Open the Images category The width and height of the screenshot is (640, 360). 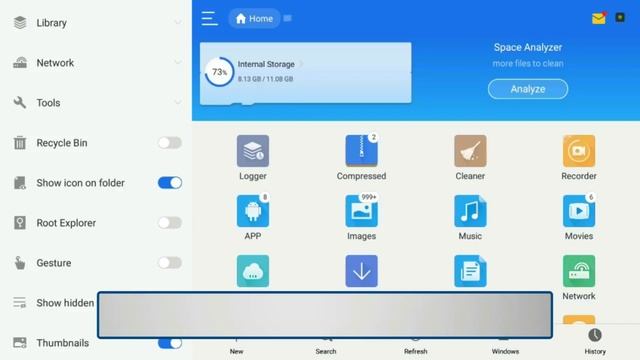click(361, 218)
